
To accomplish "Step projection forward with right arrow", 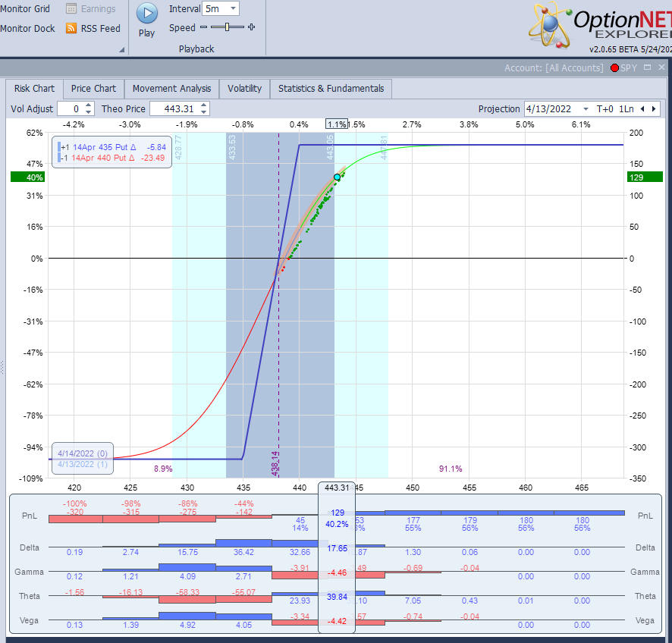I will (654, 108).
